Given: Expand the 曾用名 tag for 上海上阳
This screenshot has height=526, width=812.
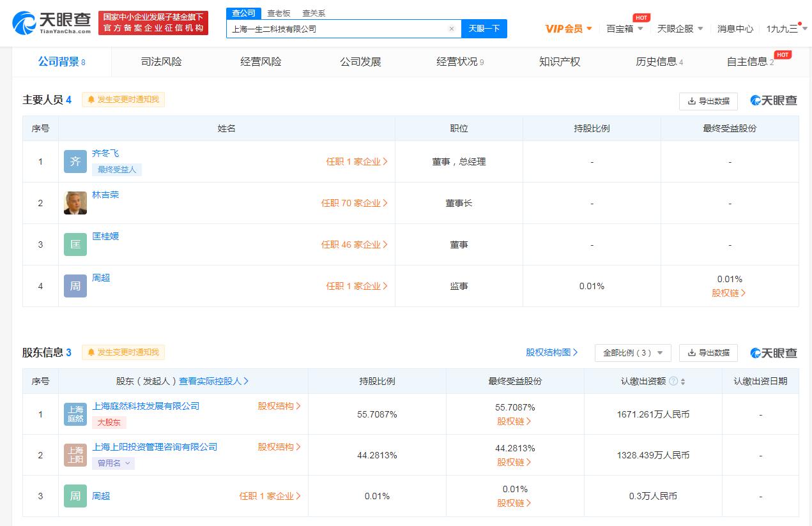Looking at the screenshot, I should point(114,463).
